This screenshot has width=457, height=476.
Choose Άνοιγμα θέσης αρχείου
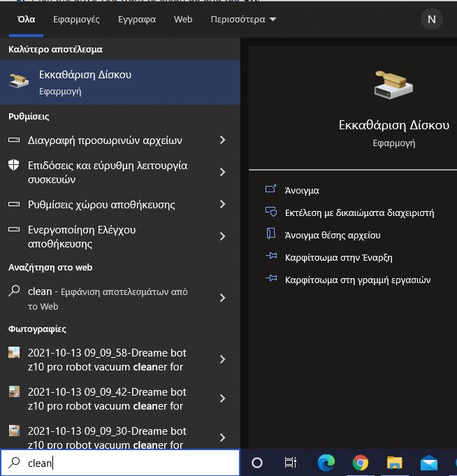pyautogui.click(x=333, y=236)
